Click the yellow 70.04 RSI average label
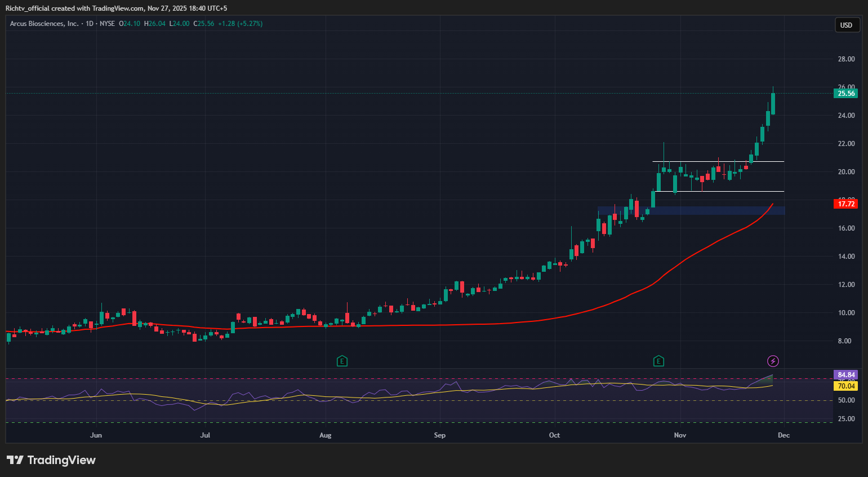 (845, 386)
